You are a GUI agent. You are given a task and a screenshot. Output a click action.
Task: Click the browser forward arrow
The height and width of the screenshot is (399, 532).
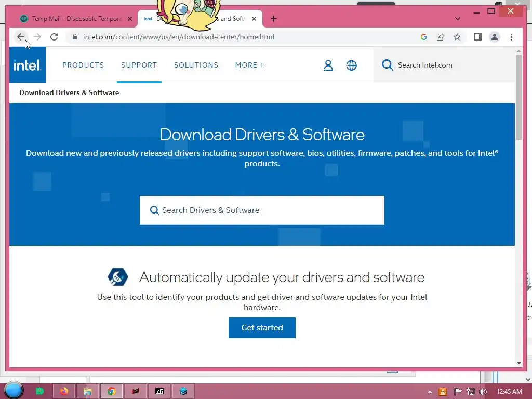click(37, 37)
